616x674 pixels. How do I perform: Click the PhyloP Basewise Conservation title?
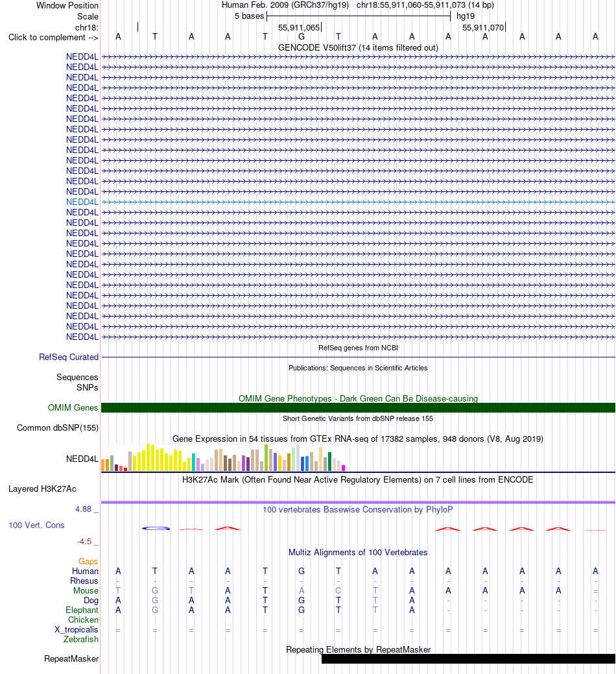pos(358,509)
